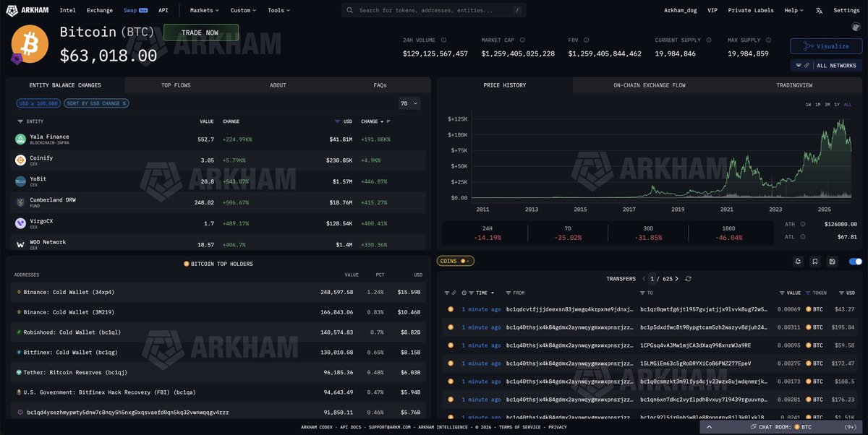
Task: Select the 1Y chart range
Action: pyautogui.click(x=837, y=105)
